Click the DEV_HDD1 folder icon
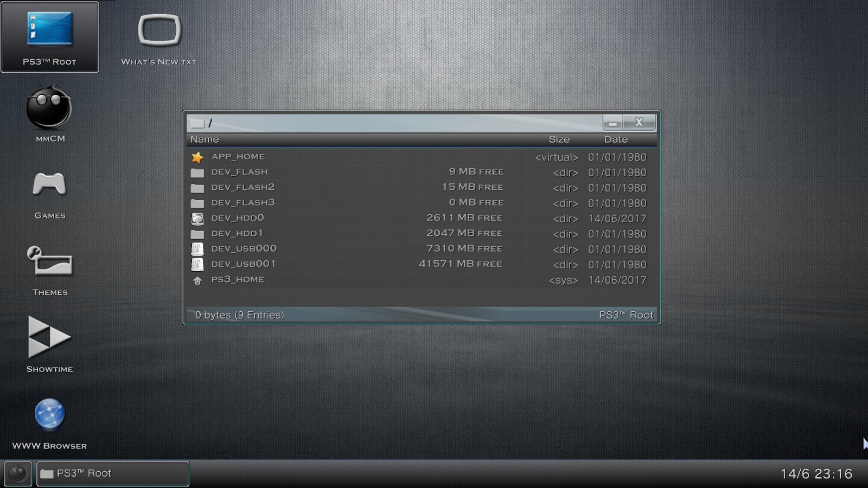 click(x=197, y=234)
